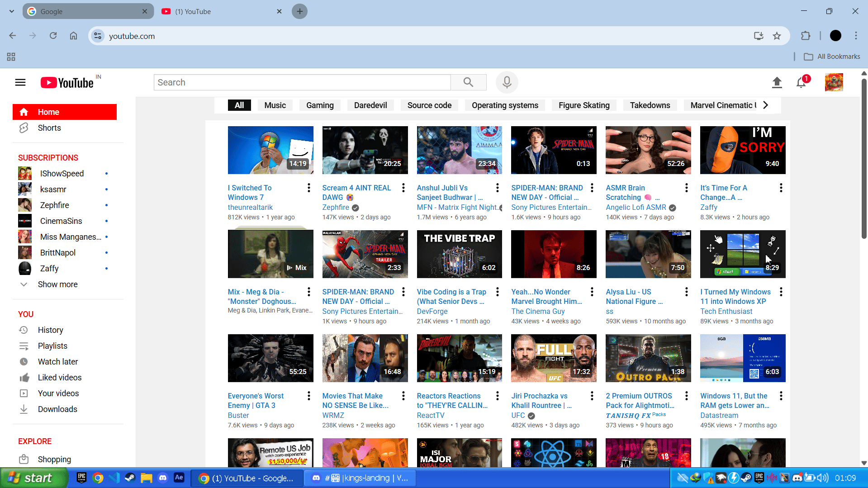Select the Gaming filter chip
868x488 pixels.
[320, 105]
